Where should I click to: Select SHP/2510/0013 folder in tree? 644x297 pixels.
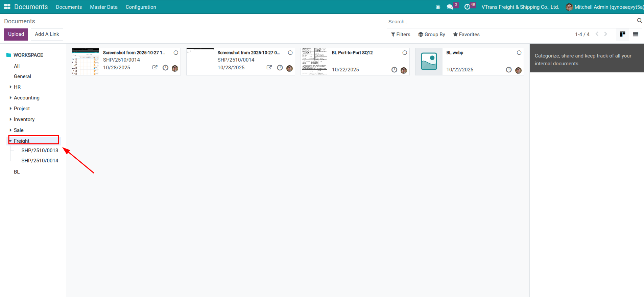click(40, 151)
